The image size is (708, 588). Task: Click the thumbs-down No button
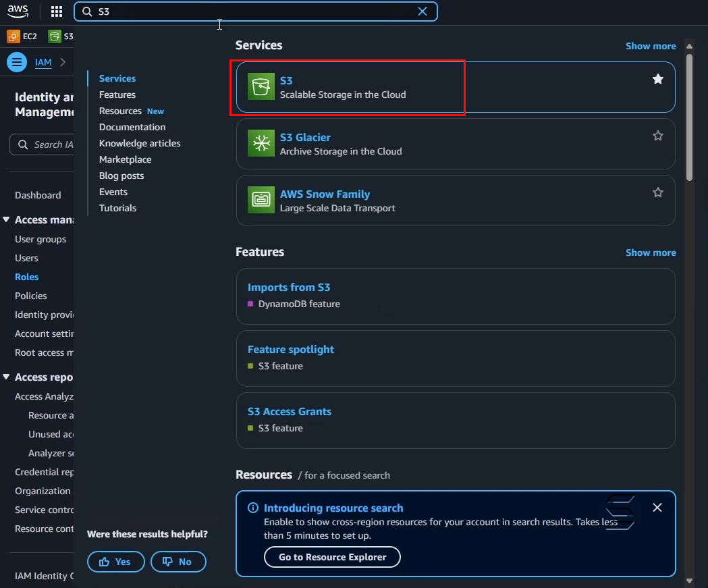pos(178,562)
